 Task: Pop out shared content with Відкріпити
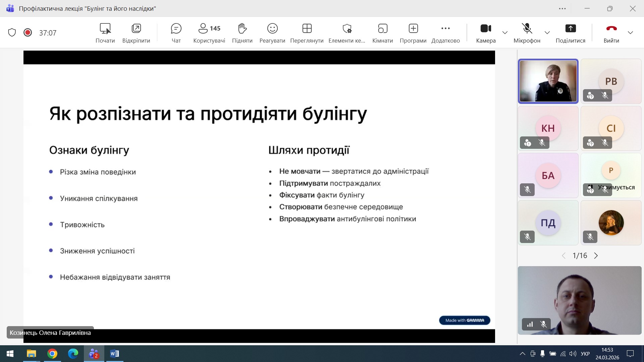(136, 33)
